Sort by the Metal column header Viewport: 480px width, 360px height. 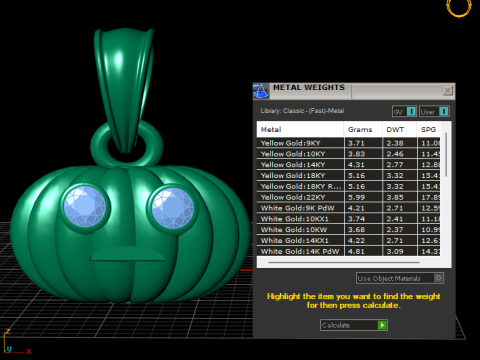300,129
